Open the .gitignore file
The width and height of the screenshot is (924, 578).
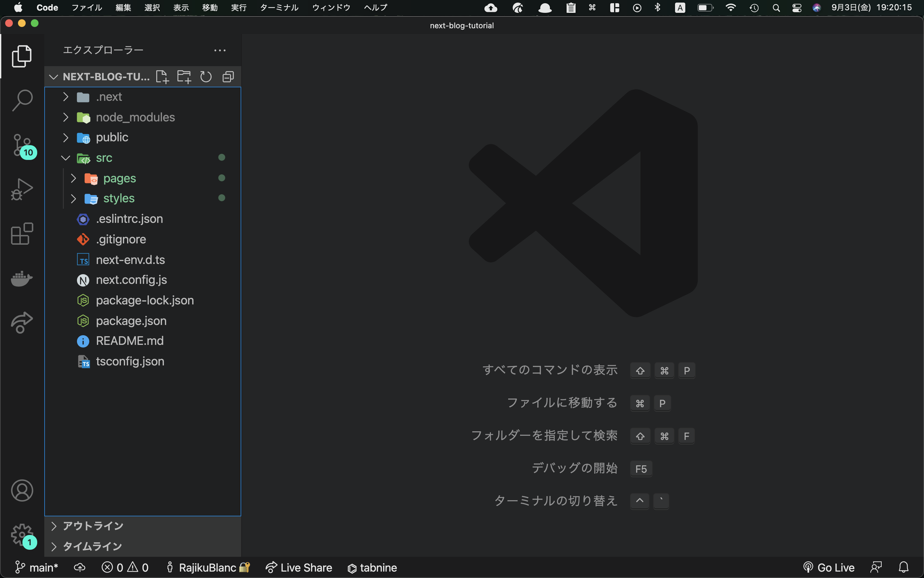point(142,239)
